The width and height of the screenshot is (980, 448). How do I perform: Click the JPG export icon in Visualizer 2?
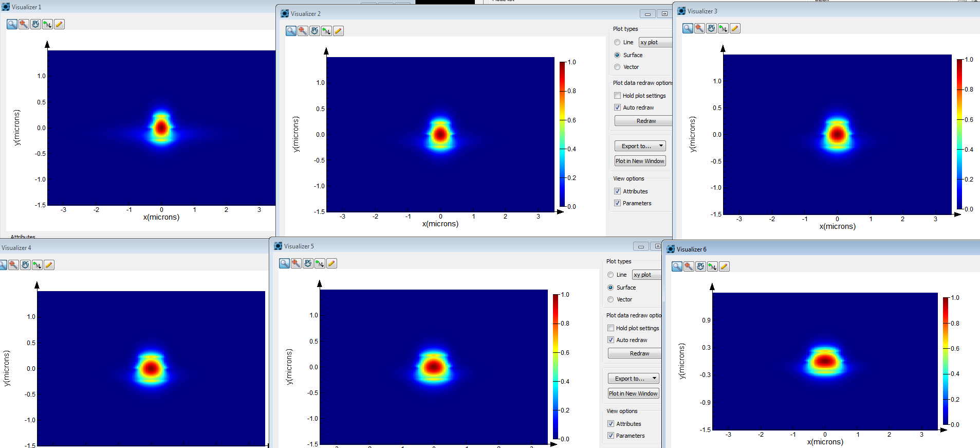point(315,31)
